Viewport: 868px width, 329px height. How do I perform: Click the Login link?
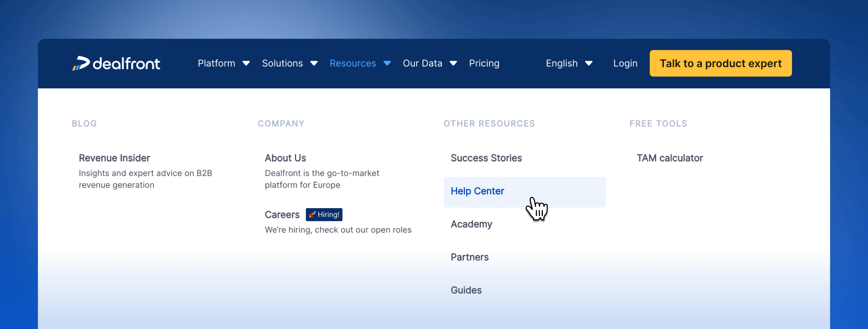point(625,63)
